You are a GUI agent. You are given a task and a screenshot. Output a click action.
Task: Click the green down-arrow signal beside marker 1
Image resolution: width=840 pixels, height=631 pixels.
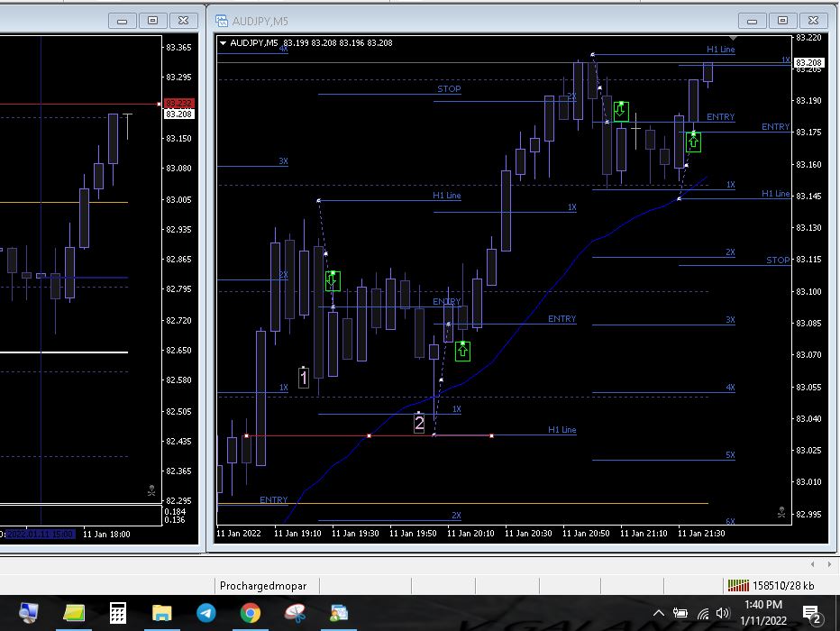click(x=333, y=280)
